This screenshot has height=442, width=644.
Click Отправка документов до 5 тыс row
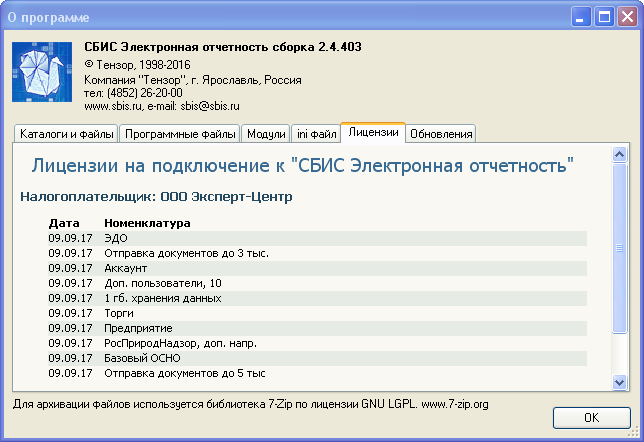tap(317, 373)
